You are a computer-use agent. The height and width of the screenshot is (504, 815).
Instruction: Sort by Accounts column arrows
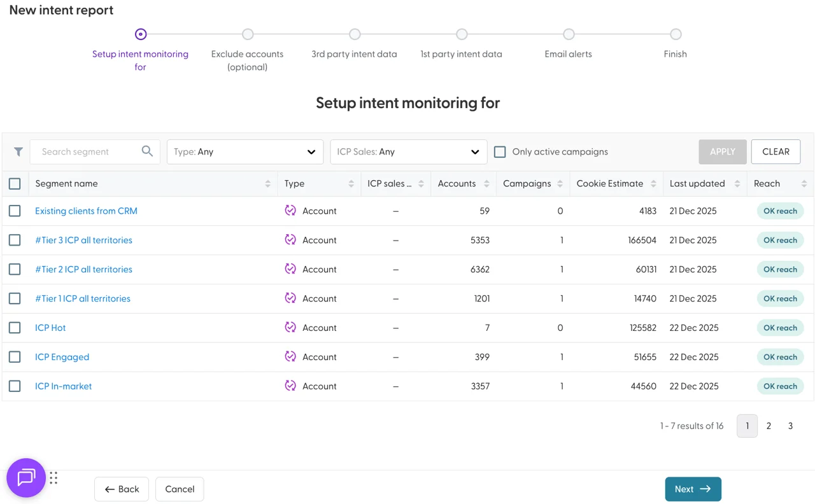point(486,184)
